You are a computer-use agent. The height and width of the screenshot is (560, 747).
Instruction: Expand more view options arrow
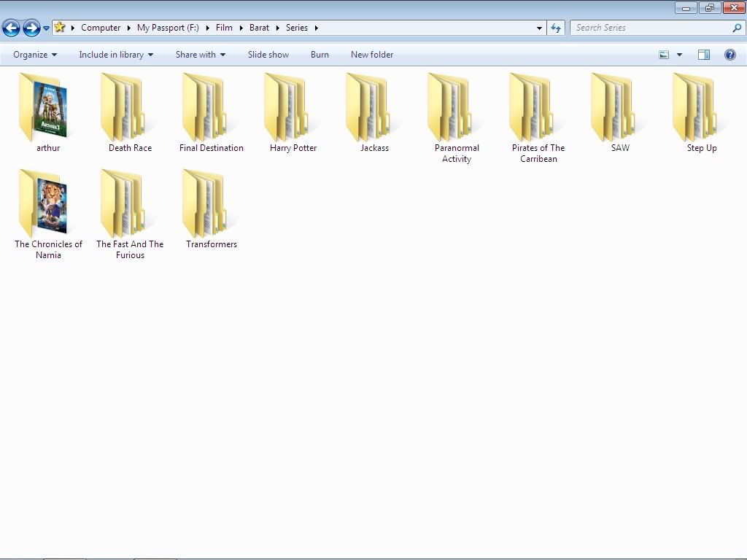point(679,55)
